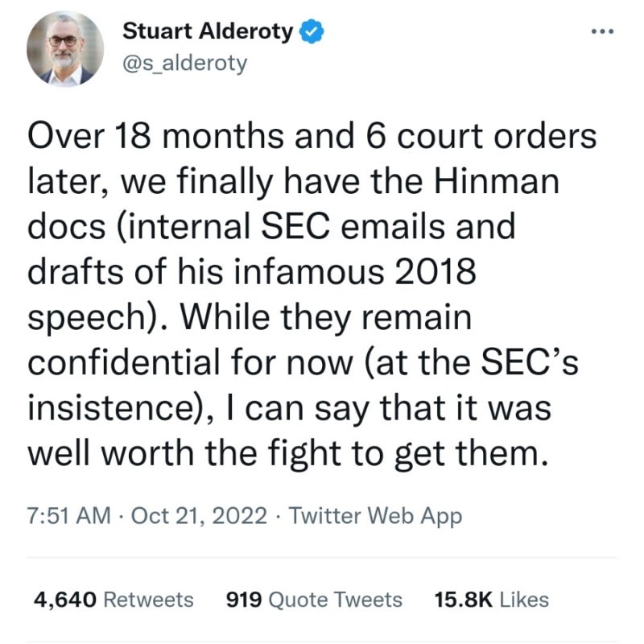
Task: Open Stuart Alderoty's profile picture
Action: click(65, 49)
